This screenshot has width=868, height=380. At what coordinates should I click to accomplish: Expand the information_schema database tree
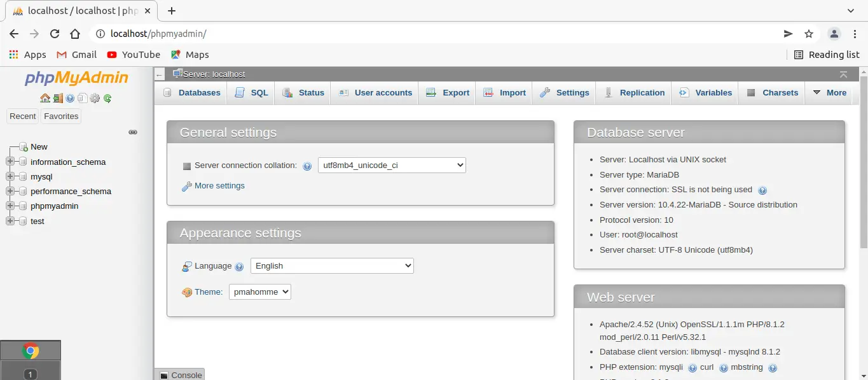coord(10,162)
